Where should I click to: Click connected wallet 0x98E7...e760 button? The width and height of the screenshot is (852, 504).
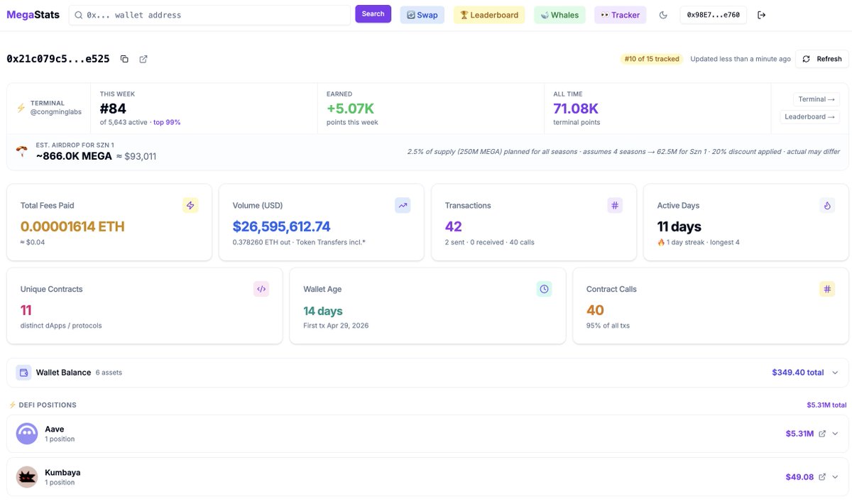pos(714,15)
